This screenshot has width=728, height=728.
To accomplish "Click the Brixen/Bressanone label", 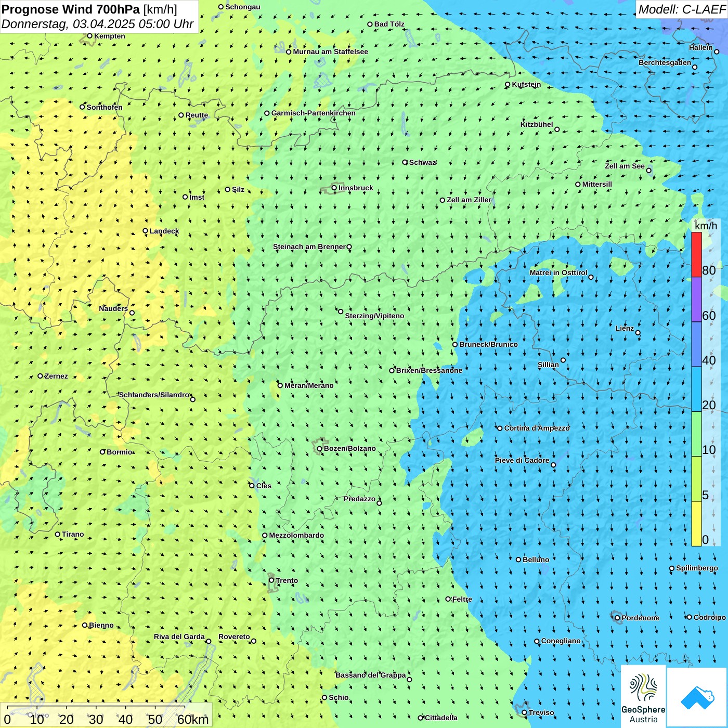I will 429,370.
